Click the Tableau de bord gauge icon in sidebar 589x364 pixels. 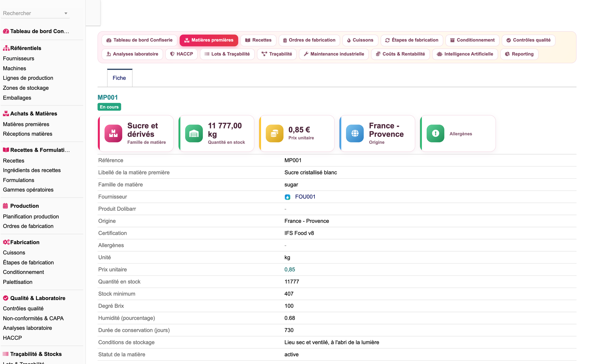tap(6, 31)
